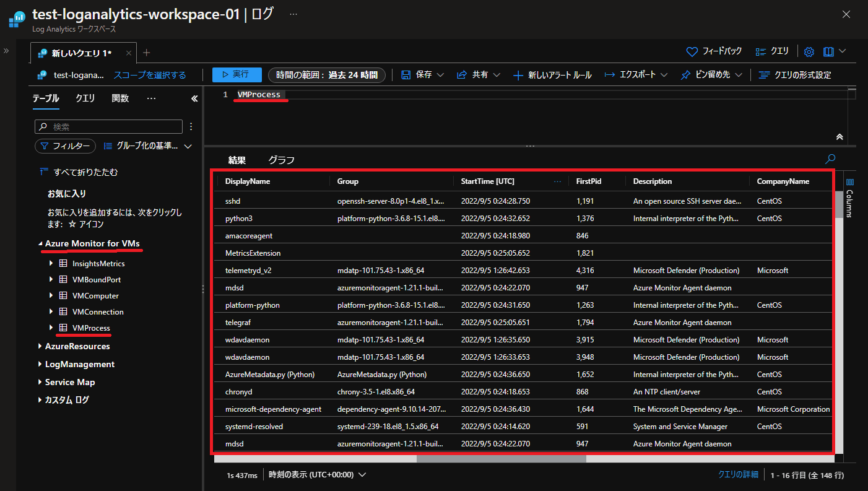This screenshot has height=491, width=868.
Task: Click スコープを選択する link
Action: coord(150,75)
